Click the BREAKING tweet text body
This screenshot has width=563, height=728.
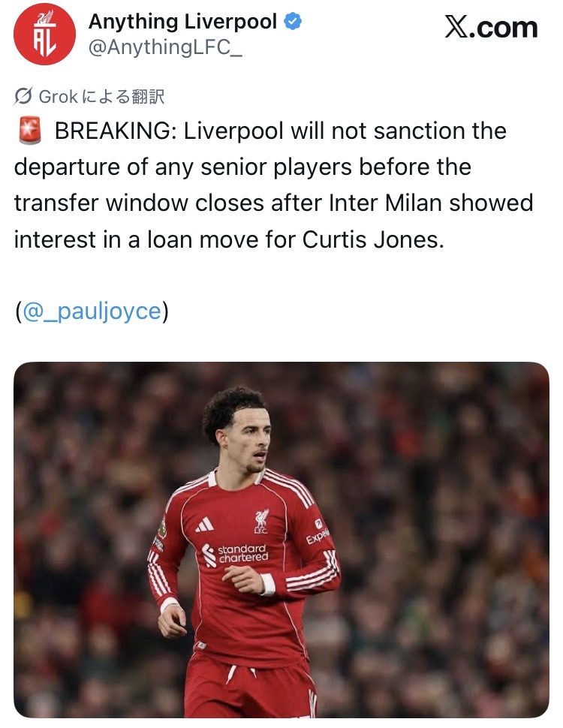[274, 185]
